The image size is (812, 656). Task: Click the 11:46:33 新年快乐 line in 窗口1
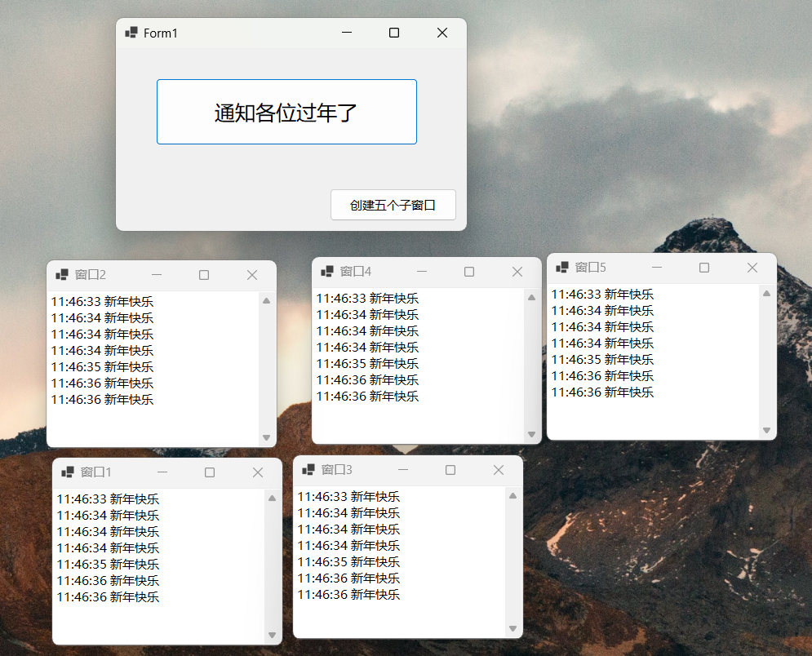pos(109,499)
